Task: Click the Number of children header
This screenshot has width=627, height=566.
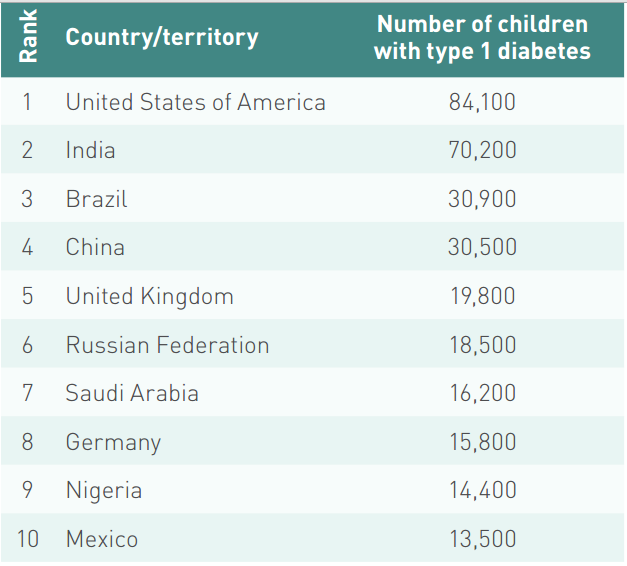Action: (x=482, y=38)
